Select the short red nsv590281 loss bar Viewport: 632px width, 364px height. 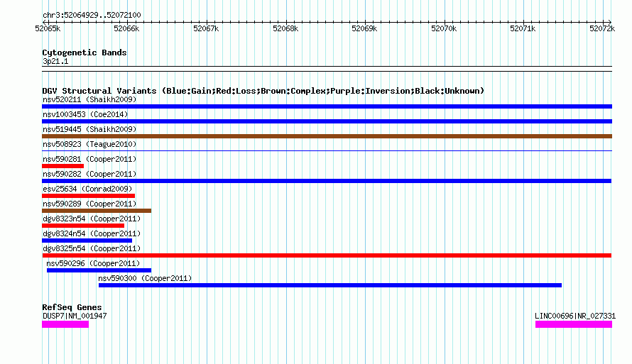[x=63, y=166]
